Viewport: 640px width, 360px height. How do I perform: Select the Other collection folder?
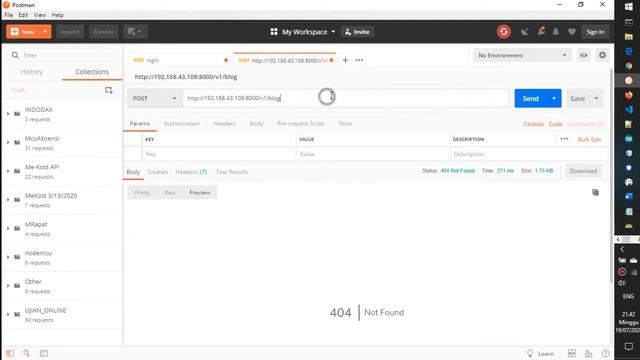62,286
